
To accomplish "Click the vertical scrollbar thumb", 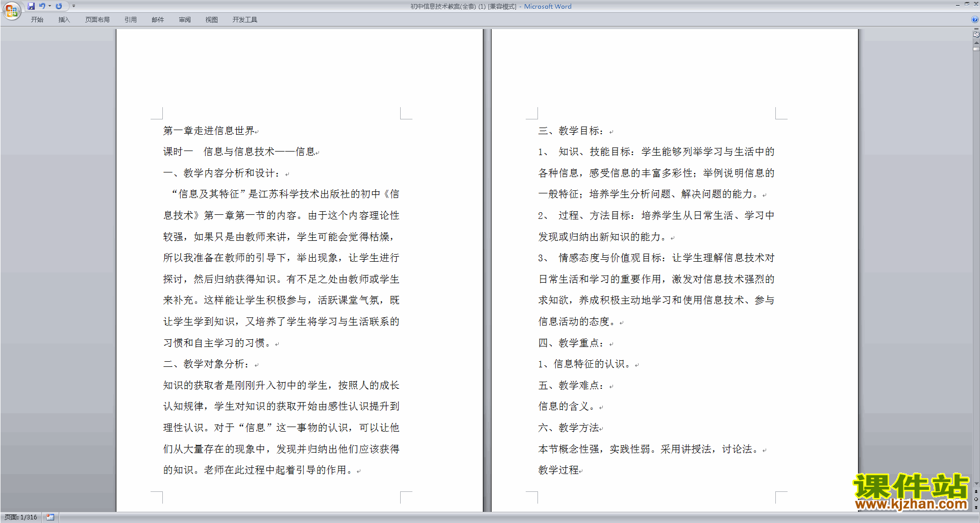I will pos(976,49).
